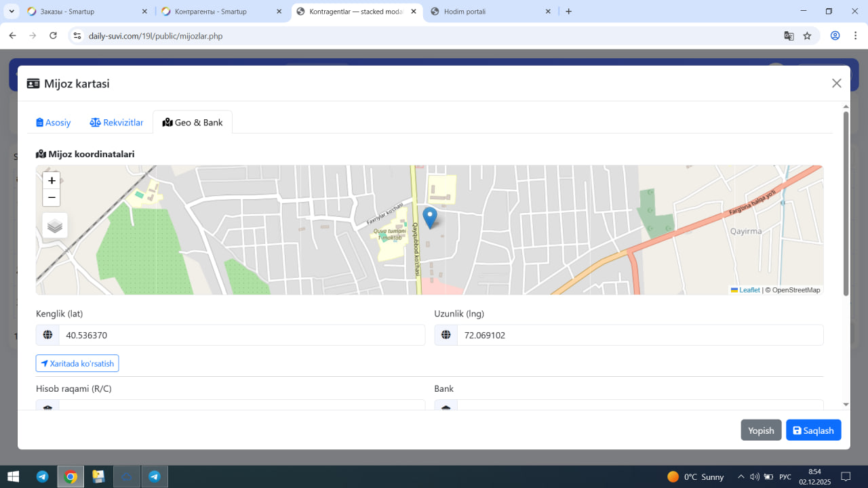868x488 pixels.
Task: Open the Rekvizitlar tab
Action: (117, 123)
